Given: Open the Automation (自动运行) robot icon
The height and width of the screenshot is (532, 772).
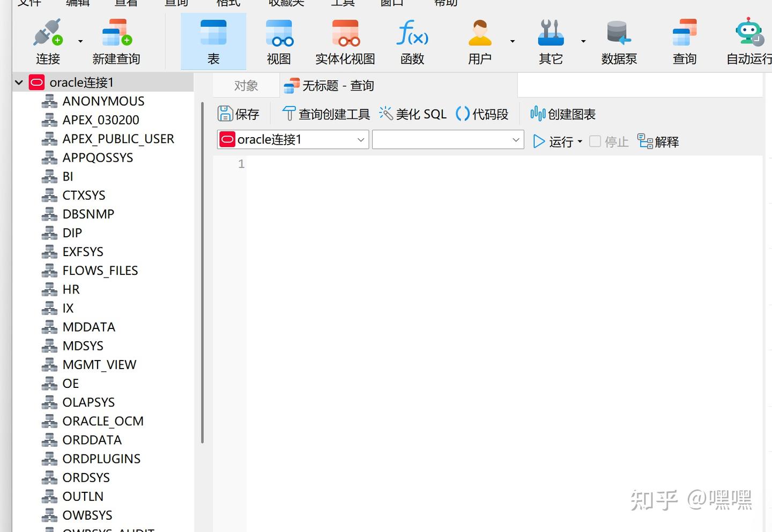Looking at the screenshot, I should click(x=749, y=32).
